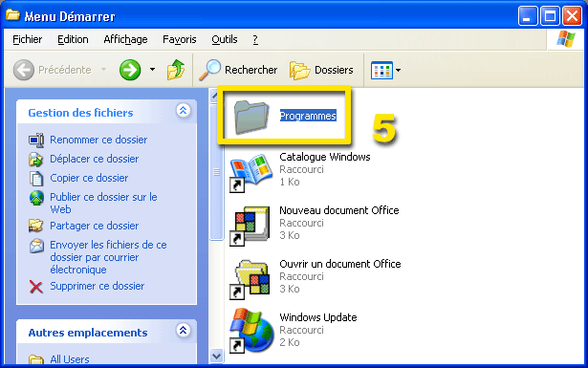The width and height of the screenshot is (588, 368).
Task: Click the Copier ce dossier icon
Action: coord(36,179)
